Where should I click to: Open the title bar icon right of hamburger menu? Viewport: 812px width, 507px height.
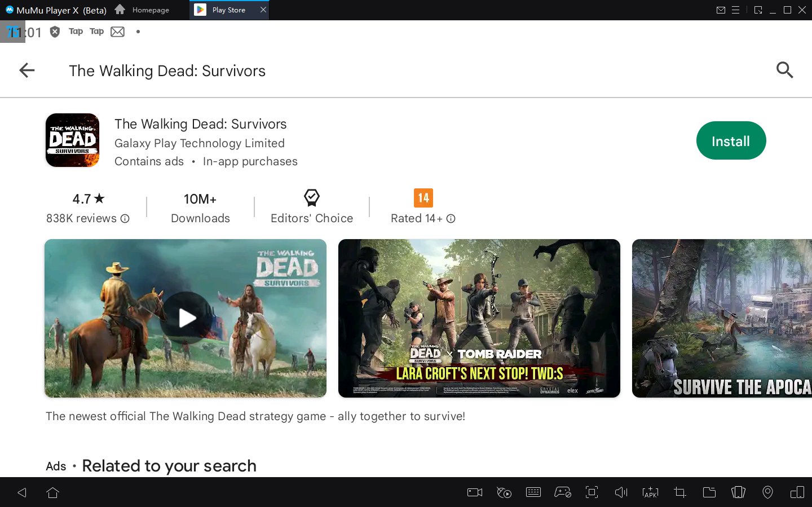point(758,10)
